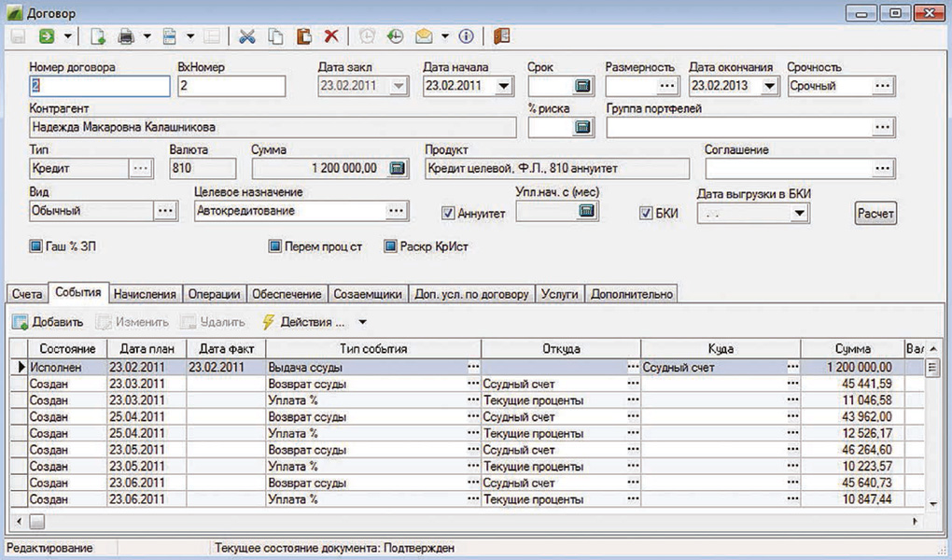The height and width of the screenshot is (560, 952).
Task: Uncheck the БКИ checkbox
Action: click(x=646, y=213)
